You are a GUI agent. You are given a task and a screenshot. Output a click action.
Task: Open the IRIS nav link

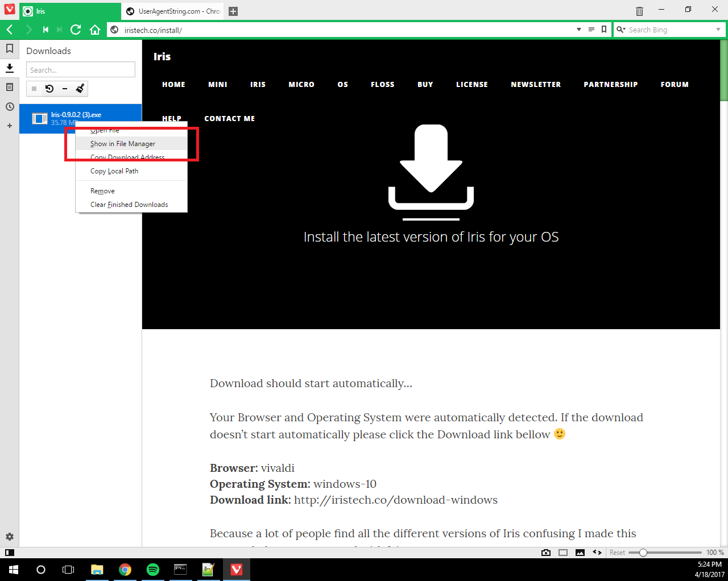coord(258,85)
